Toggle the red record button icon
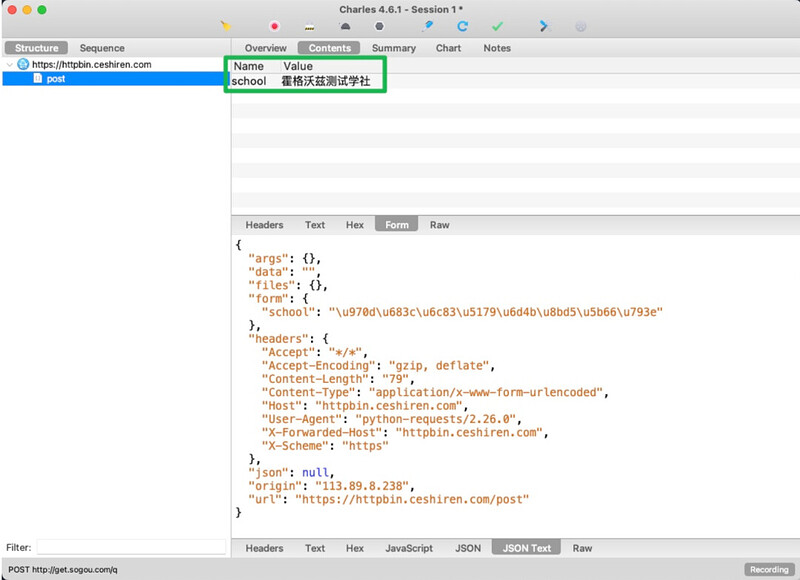 (274, 26)
